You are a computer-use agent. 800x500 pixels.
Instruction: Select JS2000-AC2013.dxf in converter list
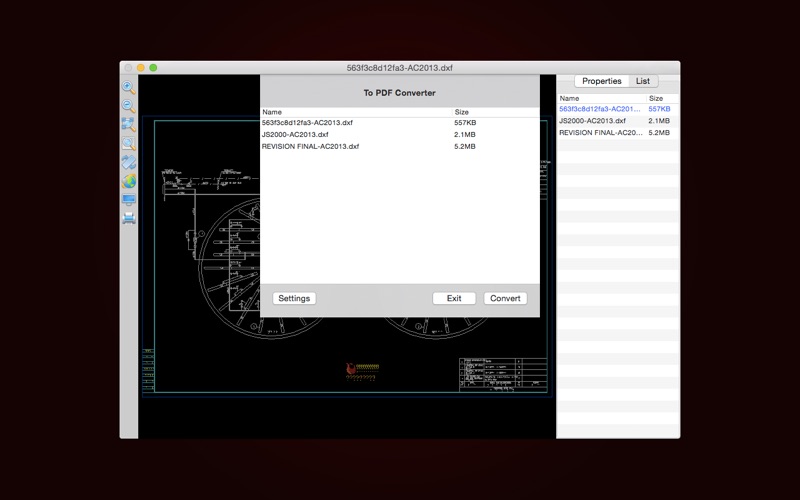(x=295, y=135)
